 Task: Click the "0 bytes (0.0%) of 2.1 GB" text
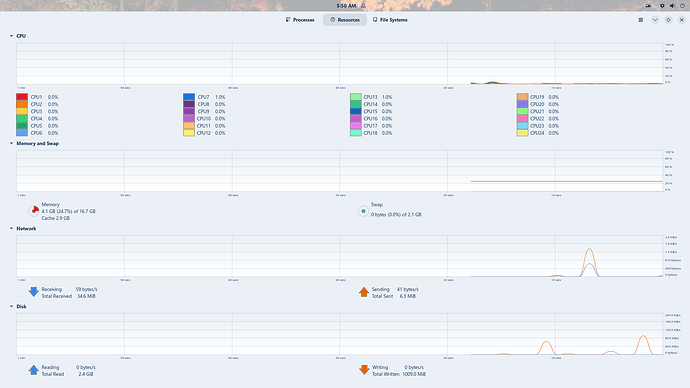[x=396, y=215]
